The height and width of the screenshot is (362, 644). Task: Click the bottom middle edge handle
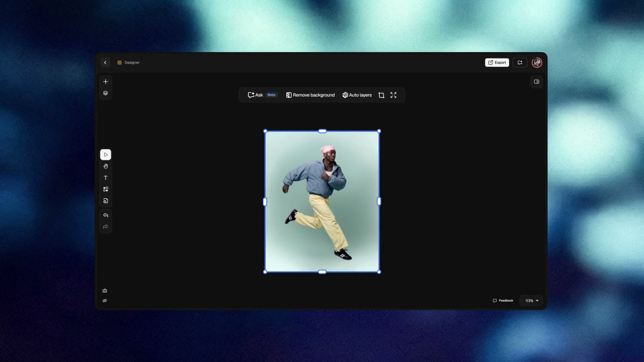coord(322,272)
